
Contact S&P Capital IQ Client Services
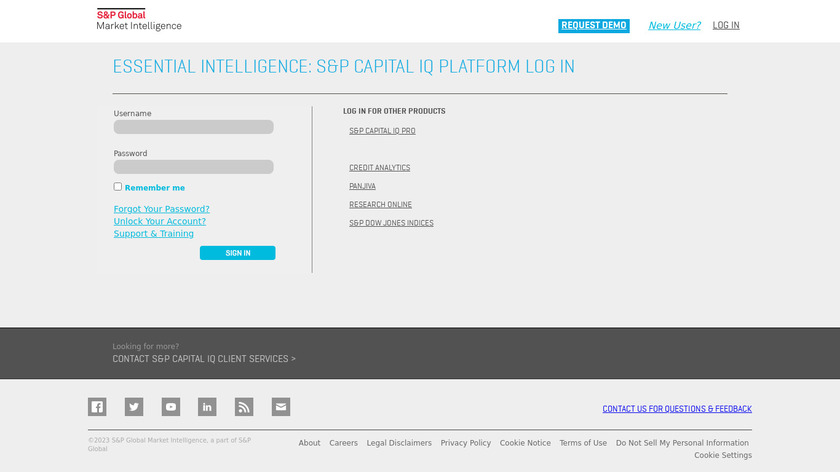click(x=204, y=359)
